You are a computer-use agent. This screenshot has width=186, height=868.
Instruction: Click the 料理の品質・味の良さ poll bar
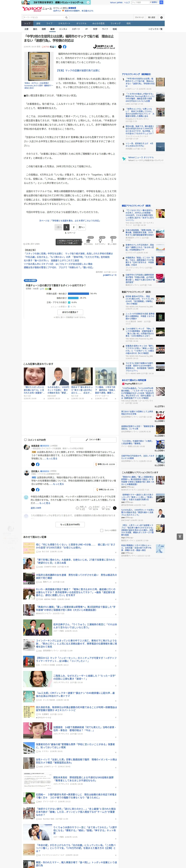78,294
